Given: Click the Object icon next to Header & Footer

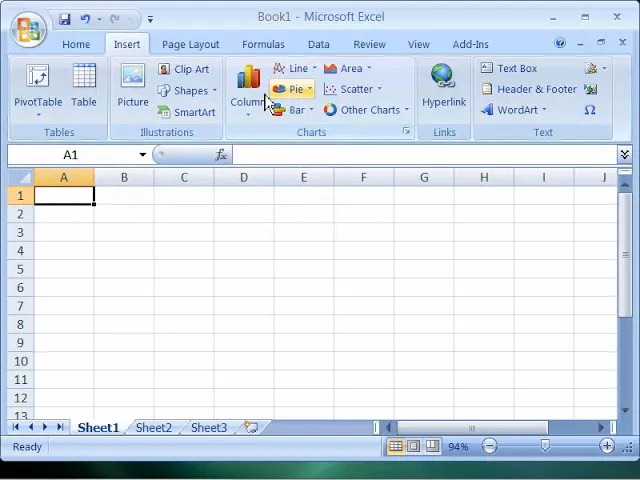Looking at the screenshot, I should click(x=591, y=89).
